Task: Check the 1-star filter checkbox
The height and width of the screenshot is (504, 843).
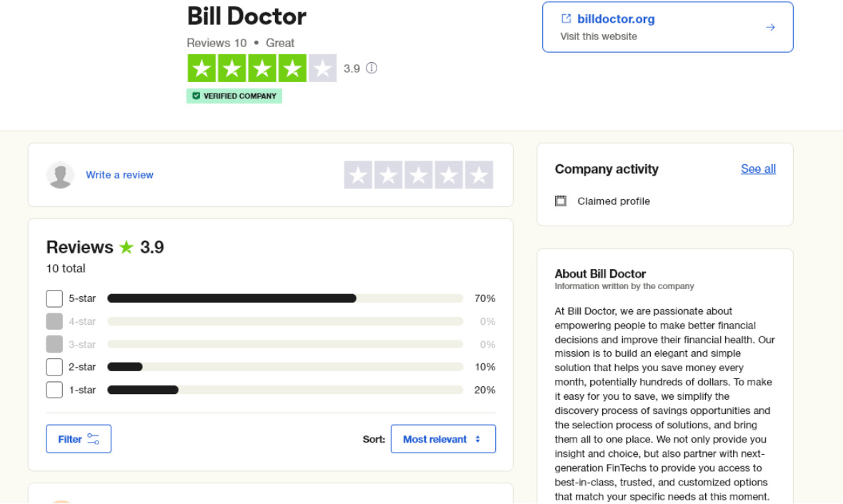Action: click(54, 390)
